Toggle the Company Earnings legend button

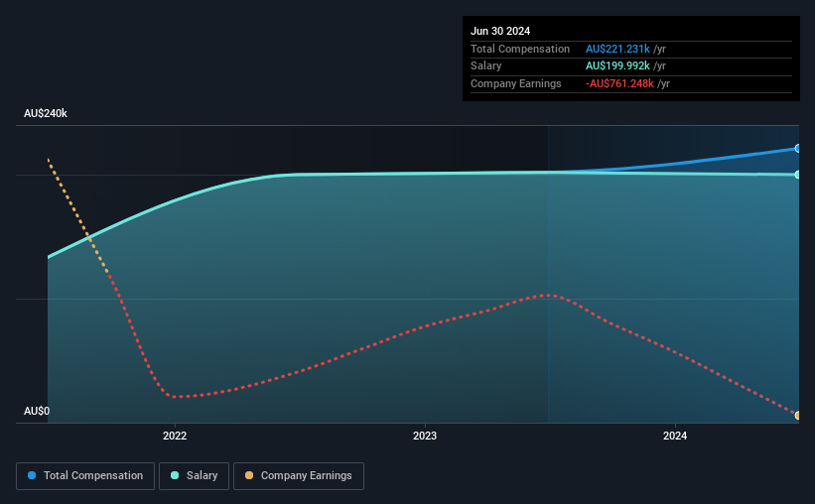pyautogui.click(x=299, y=476)
